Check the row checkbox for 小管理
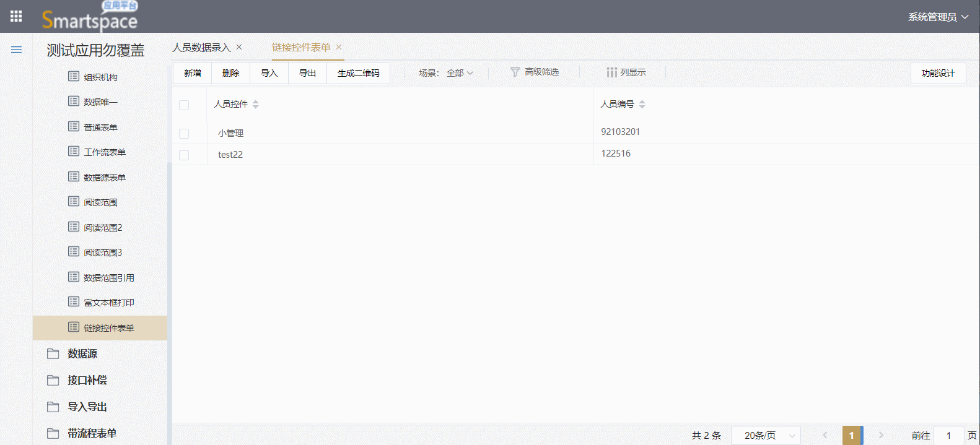The image size is (980, 445). pyautogui.click(x=184, y=134)
